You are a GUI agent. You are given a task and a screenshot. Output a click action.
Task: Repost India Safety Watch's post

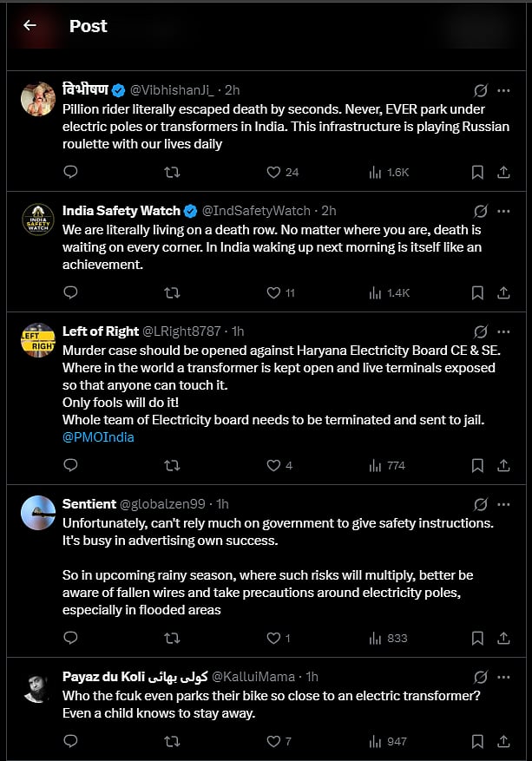172,292
